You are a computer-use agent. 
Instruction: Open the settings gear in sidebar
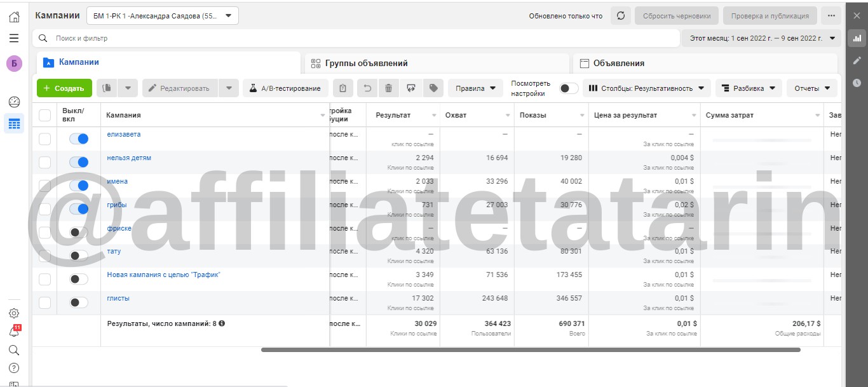[x=14, y=313]
